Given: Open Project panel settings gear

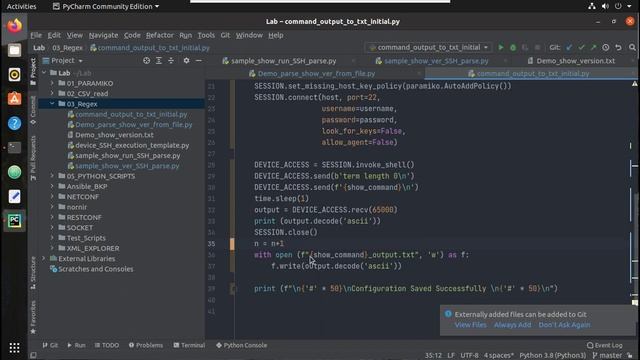Looking at the screenshot, I should coord(186,60).
